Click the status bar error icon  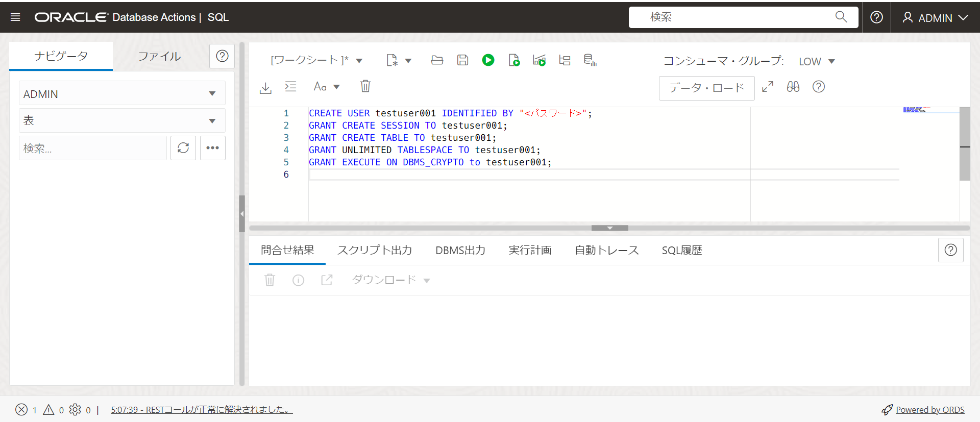21,410
